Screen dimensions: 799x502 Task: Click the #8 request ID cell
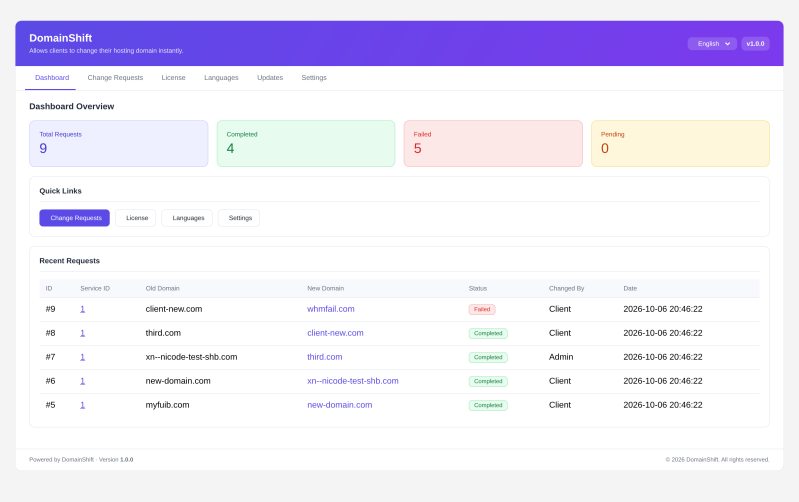click(50, 333)
